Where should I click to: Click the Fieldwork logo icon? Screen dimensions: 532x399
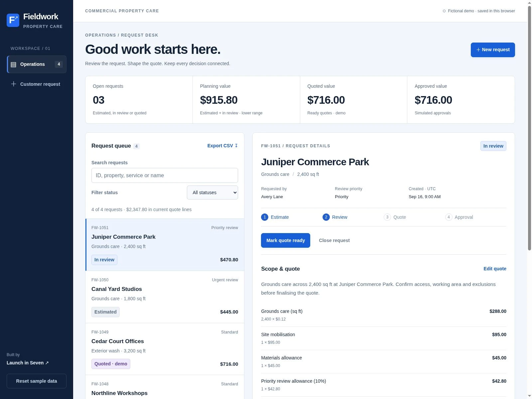click(13, 20)
